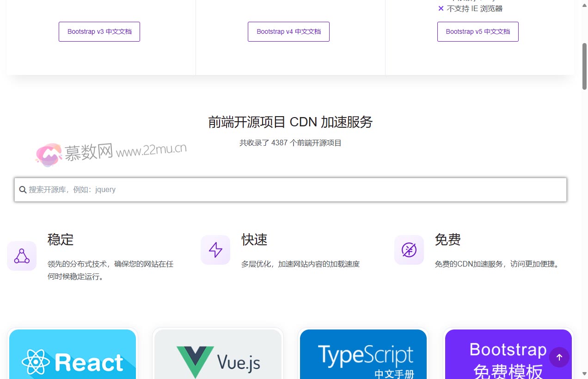Click the 不支持 IE 浏览器 notice
The image size is (588, 379).
[471, 8]
